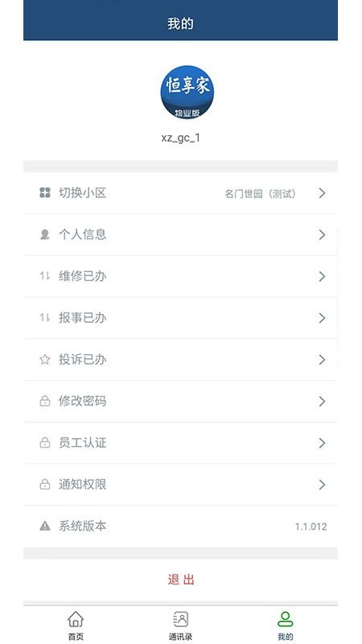Image resolution: width=362 pixels, height=644 pixels.
Task: Switch to the 通讯录 contacts tab
Action: pyautogui.click(x=180, y=625)
